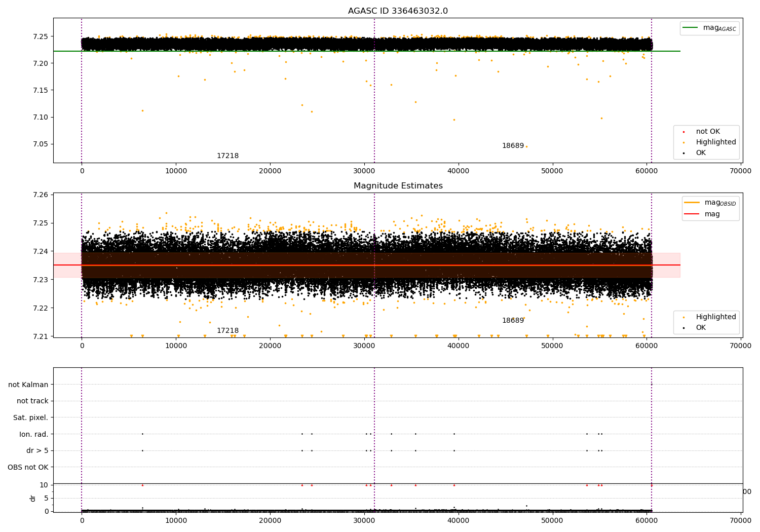Image resolution: width=760 pixels, height=532 pixels.
Task: Click the red mag line in middle plot
Action: (x=367, y=265)
